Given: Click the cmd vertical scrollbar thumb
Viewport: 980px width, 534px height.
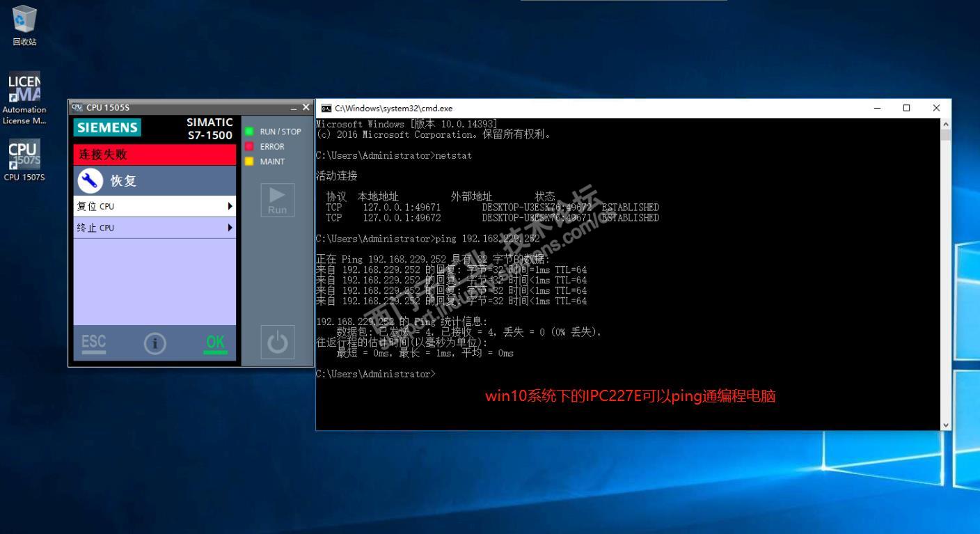Looking at the screenshot, I should pyautogui.click(x=945, y=135).
